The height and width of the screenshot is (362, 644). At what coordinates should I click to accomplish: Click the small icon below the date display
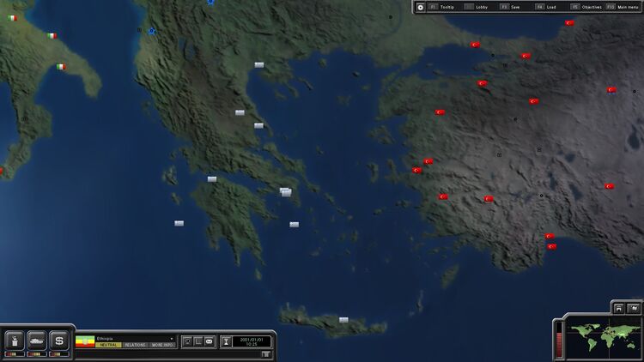pyautogui.click(x=265, y=354)
